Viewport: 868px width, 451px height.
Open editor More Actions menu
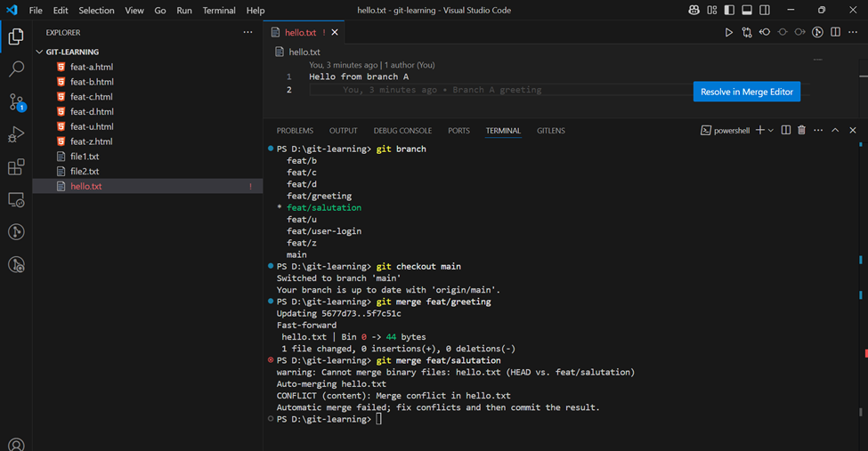853,32
